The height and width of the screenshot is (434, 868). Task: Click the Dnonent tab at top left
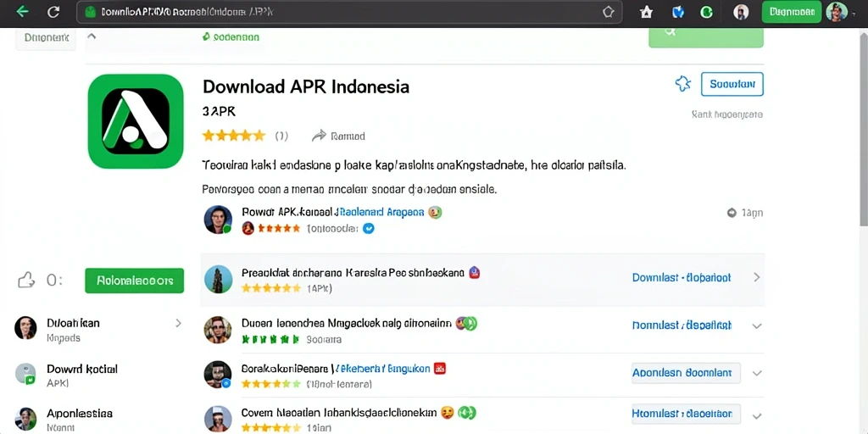tap(46, 38)
